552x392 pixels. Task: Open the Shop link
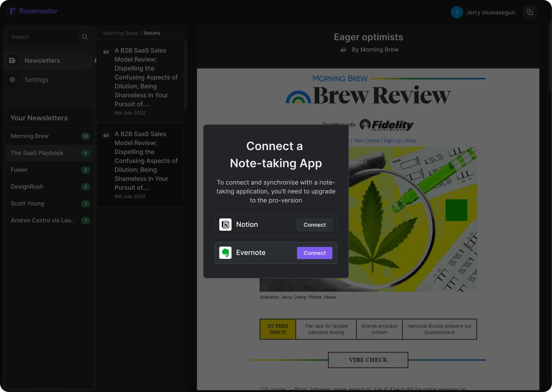[411, 141]
